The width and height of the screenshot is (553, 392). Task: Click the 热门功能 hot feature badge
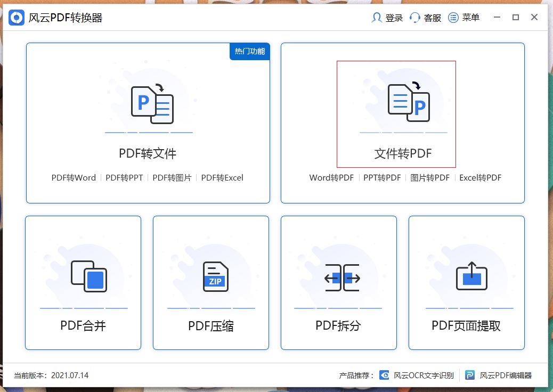249,52
